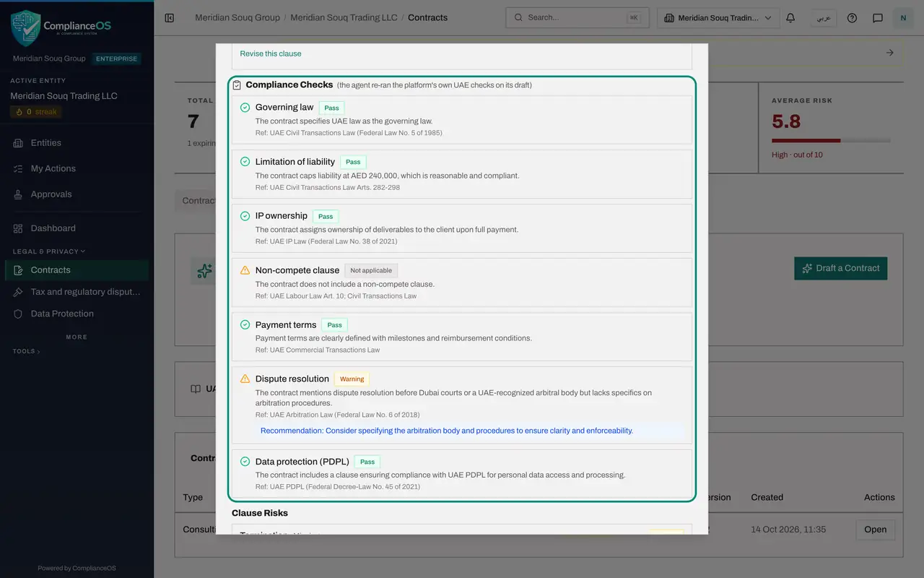Click the 0 streak badge in sidebar
The width and height of the screenshot is (924, 578).
click(x=35, y=112)
